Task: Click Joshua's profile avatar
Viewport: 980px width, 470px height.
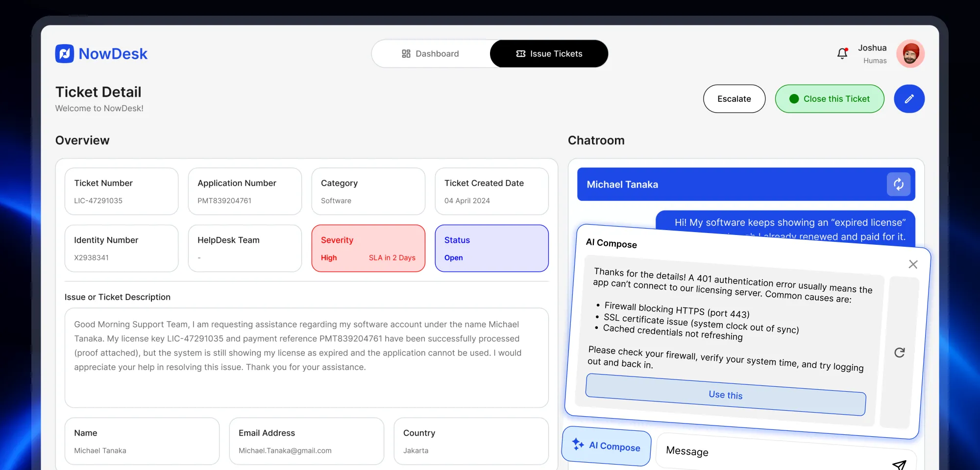Action: (x=910, y=53)
